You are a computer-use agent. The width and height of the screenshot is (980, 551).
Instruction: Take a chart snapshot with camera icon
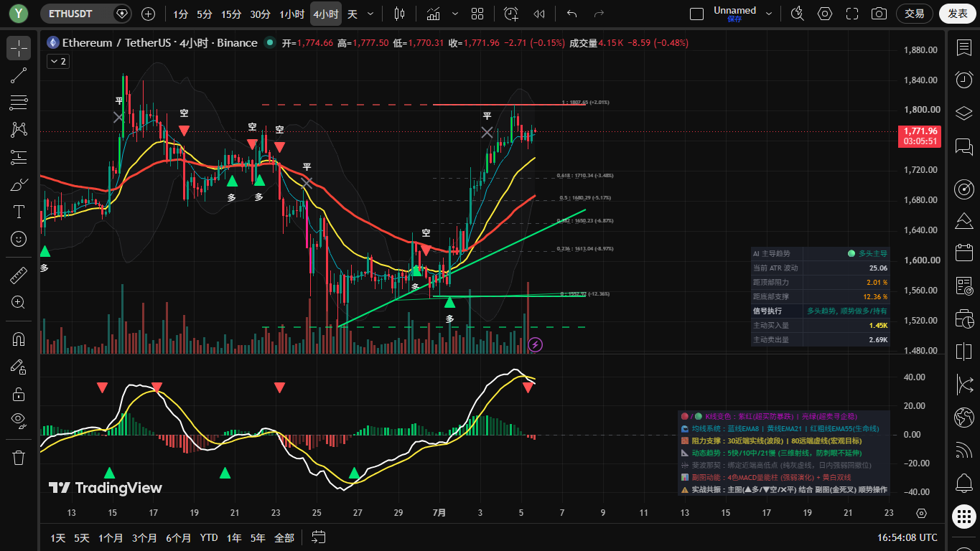[878, 14]
